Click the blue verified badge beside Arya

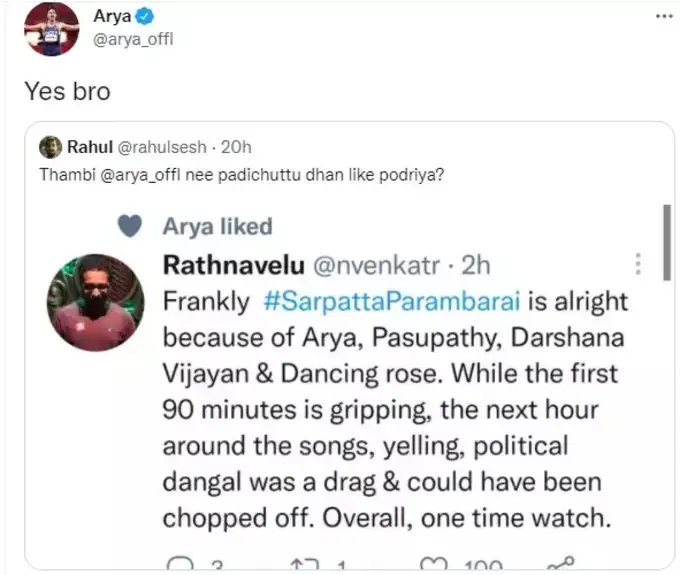pos(143,16)
